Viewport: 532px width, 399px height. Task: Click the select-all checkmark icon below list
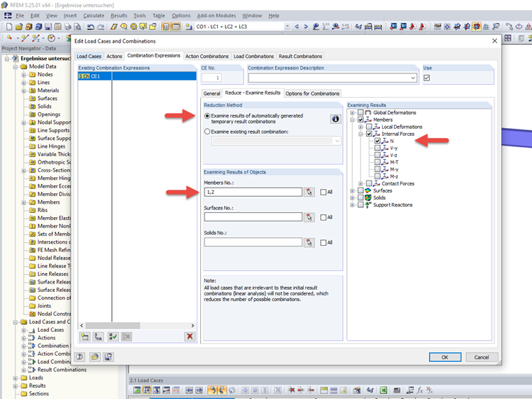[x=113, y=337]
